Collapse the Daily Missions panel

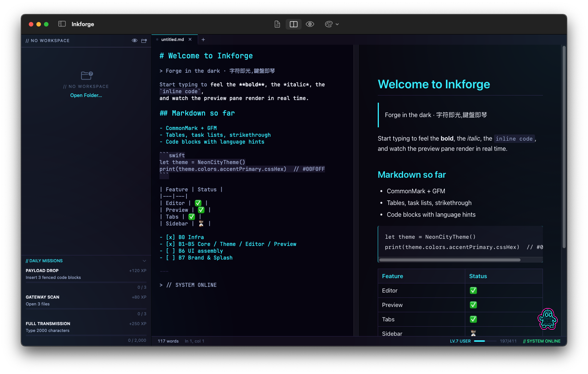(144, 261)
